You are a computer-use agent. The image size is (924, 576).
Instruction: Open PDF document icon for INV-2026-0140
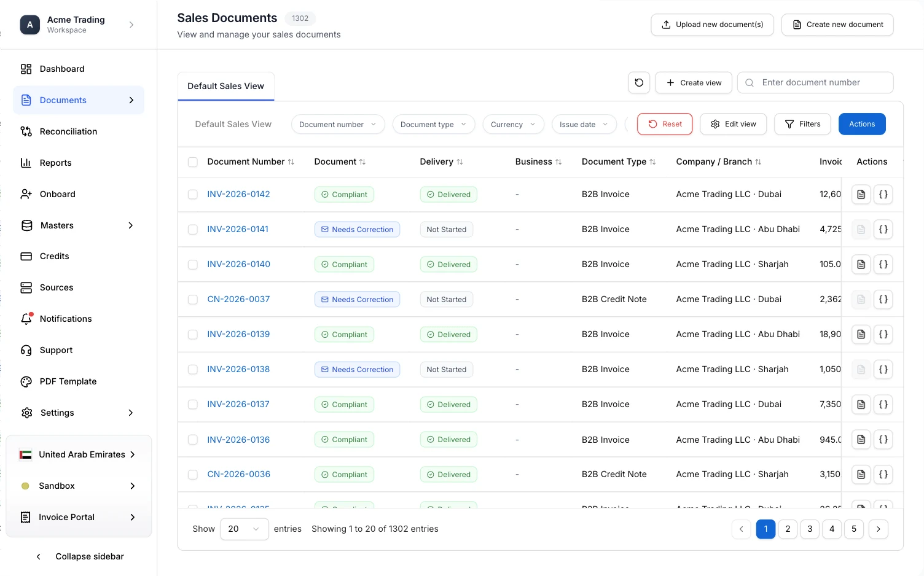click(x=861, y=265)
